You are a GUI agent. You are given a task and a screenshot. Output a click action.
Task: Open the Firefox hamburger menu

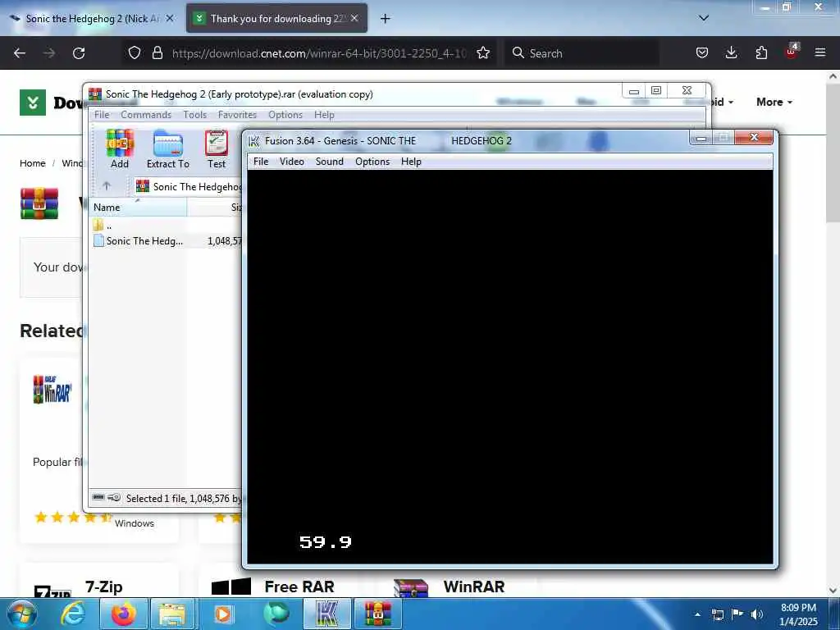(820, 52)
